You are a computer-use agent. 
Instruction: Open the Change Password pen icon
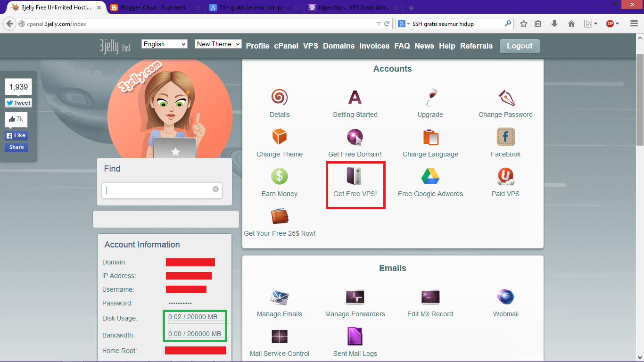click(x=506, y=98)
